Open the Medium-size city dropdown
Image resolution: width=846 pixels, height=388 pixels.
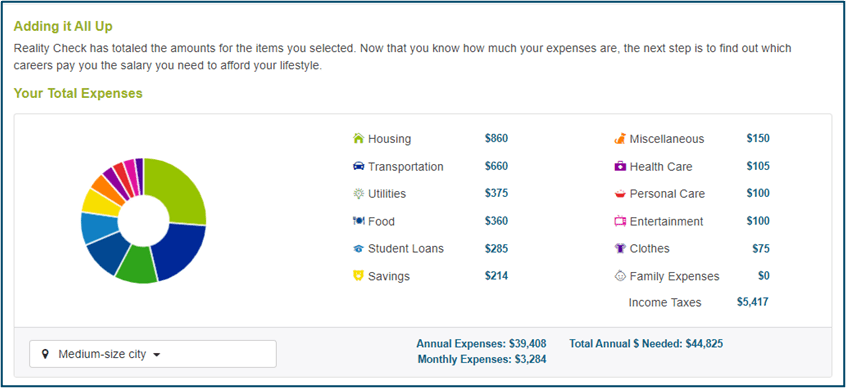click(x=153, y=354)
